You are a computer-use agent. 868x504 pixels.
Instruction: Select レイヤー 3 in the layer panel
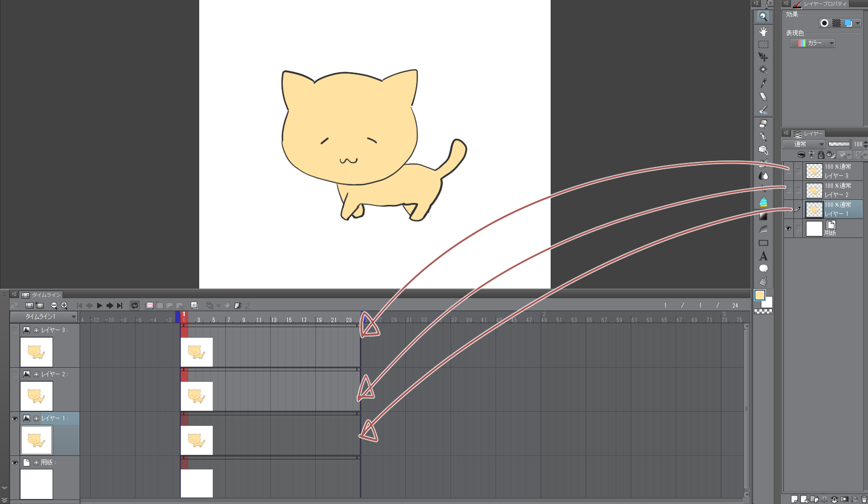pos(833,171)
